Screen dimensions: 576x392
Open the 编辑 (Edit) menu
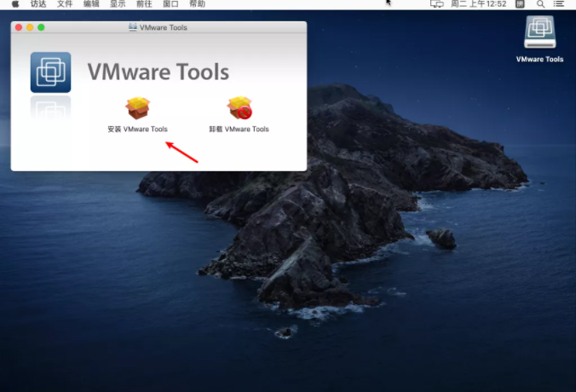tap(91, 4)
